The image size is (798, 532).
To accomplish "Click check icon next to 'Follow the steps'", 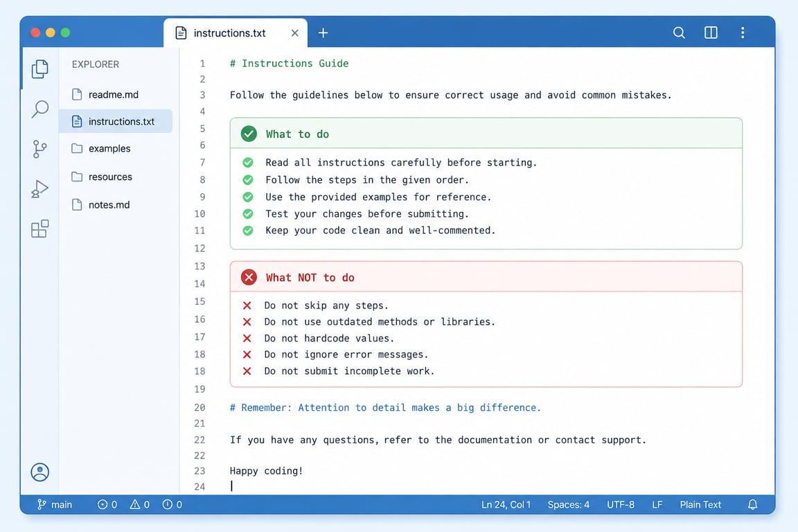I will (248, 179).
